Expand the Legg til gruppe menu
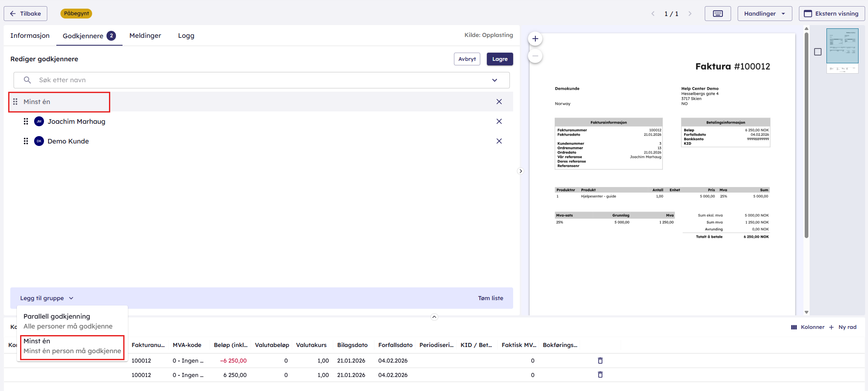Screen dimensions: 868x391 pos(46,298)
